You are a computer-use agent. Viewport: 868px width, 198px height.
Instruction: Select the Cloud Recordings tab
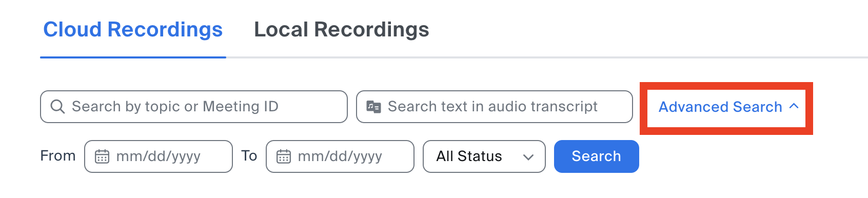(x=133, y=30)
